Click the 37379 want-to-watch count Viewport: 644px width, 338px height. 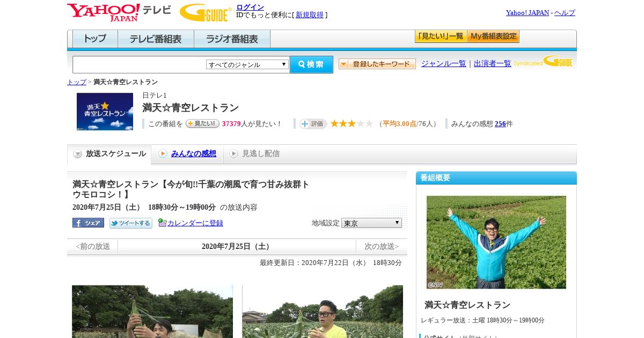[x=231, y=124]
